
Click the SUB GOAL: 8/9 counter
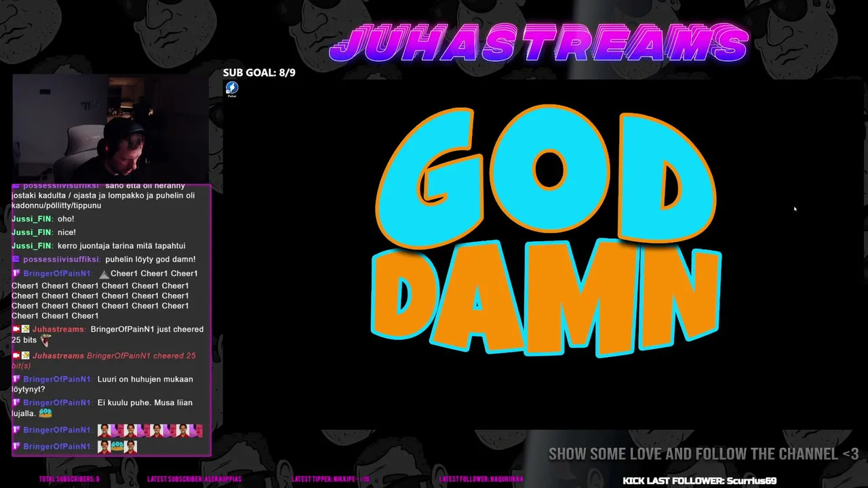point(259,73)
